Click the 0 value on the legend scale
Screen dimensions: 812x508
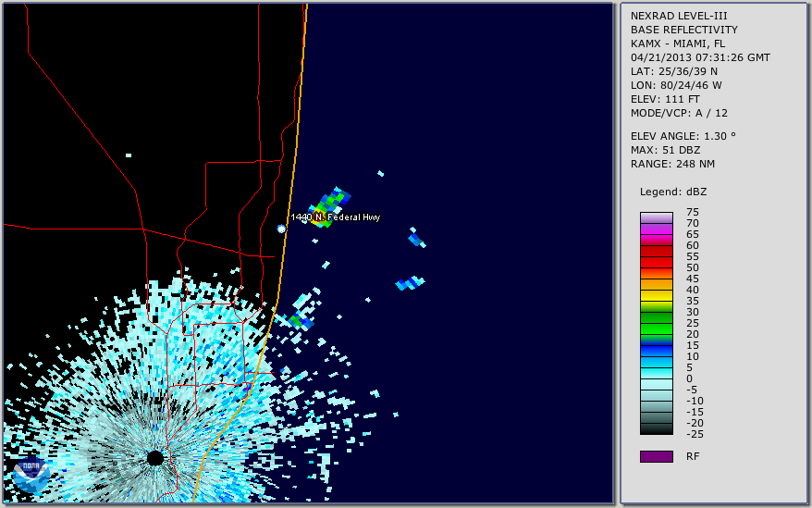pos(689,378)
